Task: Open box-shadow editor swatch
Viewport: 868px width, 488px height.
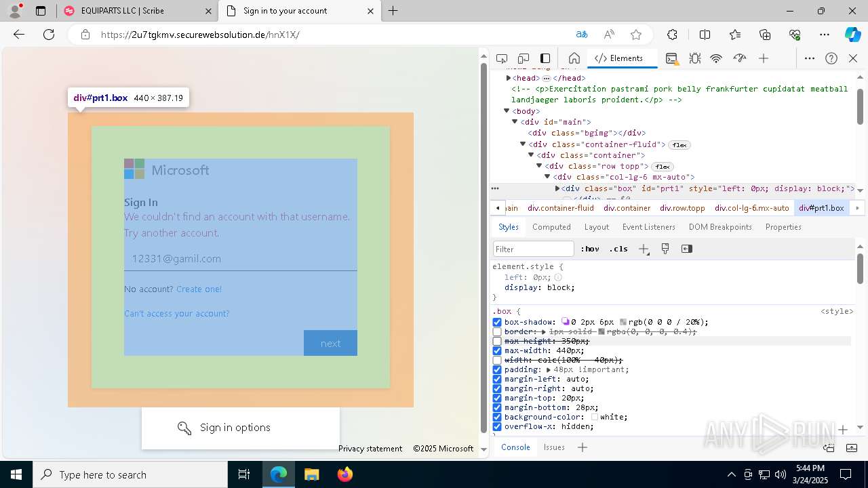Action: pos(566,323)
